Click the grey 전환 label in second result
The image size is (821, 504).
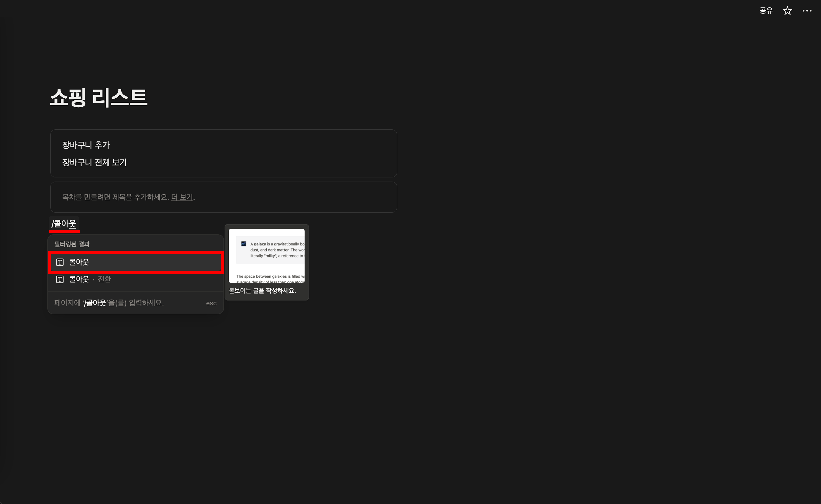click(x=104, y=279)
